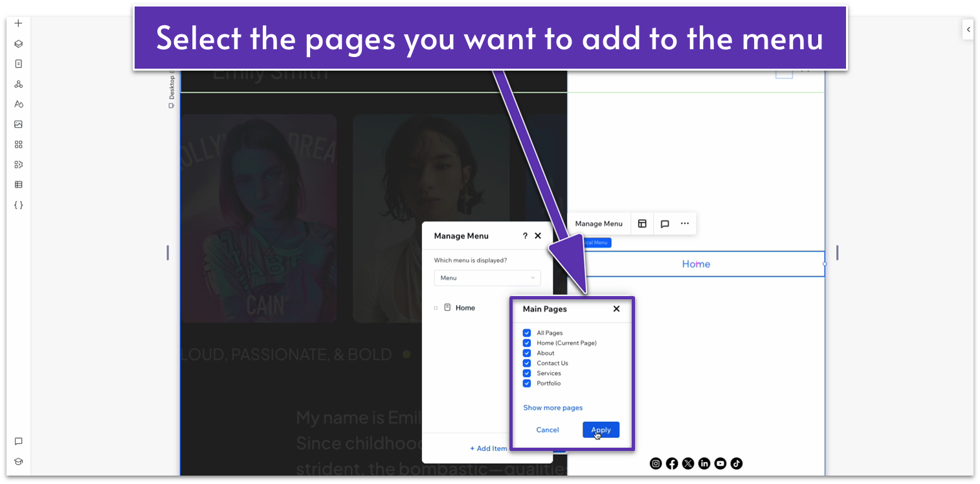Click the Show more pages link
This screenshot has width=980, height=484.
pyautogui.click(x=553, y=408)
